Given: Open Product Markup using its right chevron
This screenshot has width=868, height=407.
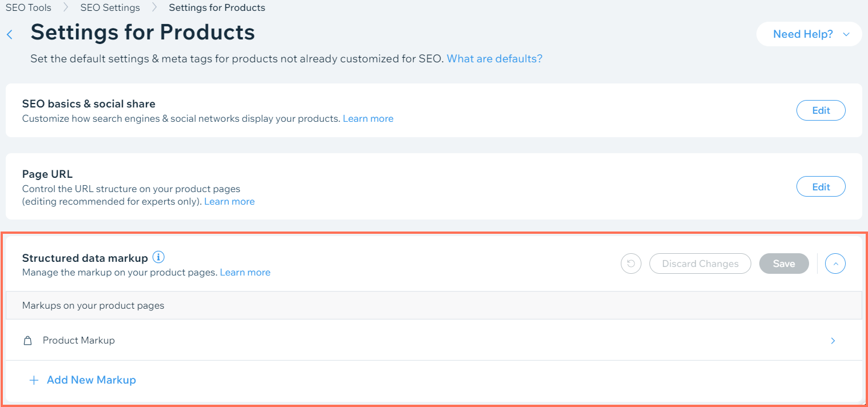Looking at the screenshot, I should pyautogui.click(x=833, y=340).
